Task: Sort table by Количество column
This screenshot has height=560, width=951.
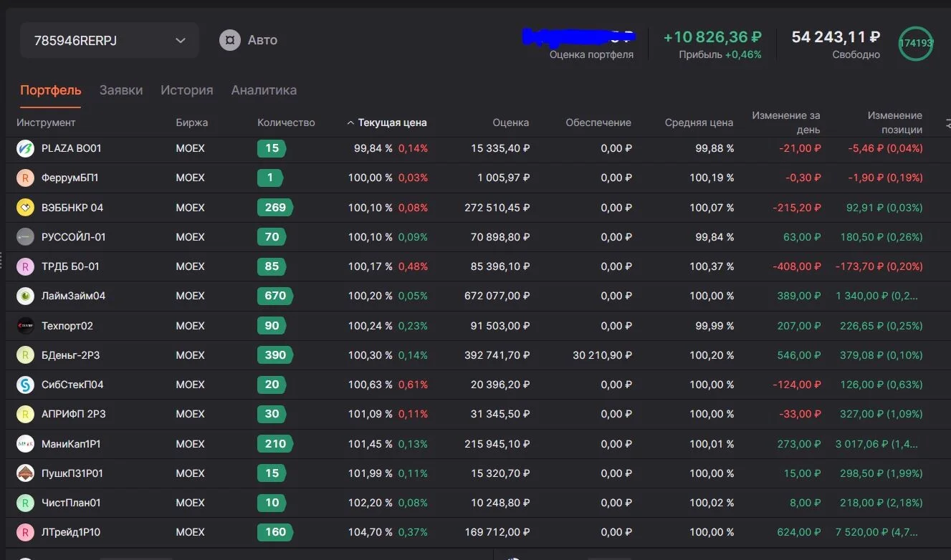Action: 286,122
